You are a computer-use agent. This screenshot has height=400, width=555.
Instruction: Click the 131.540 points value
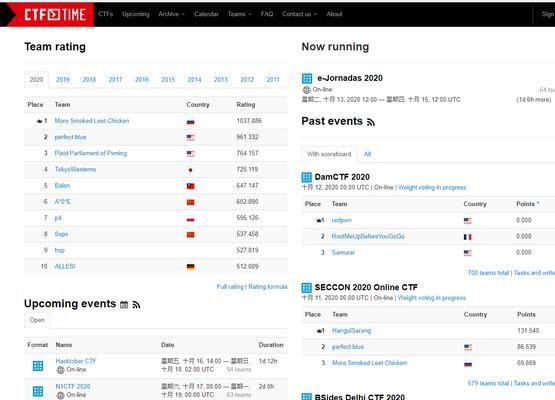point(528,331)
